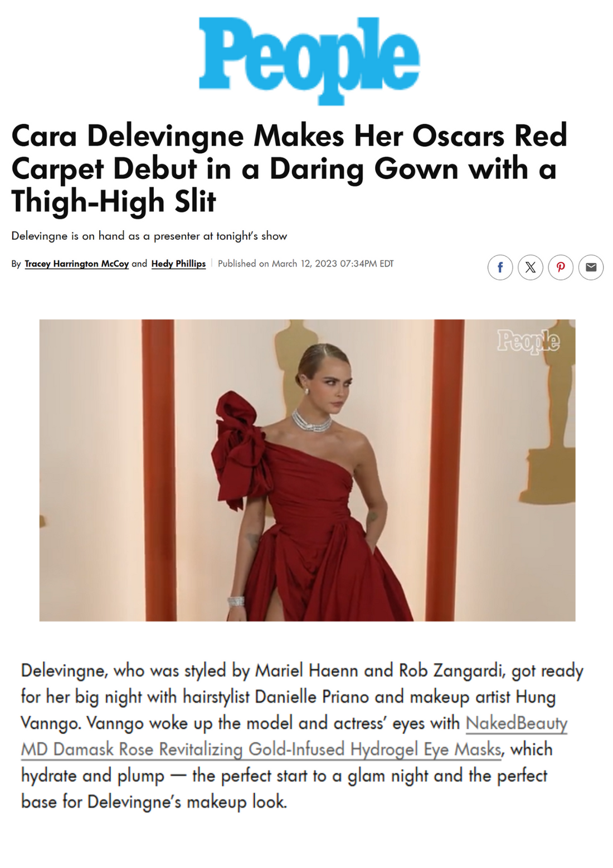Pin the article on Pinterest
Image resolution: width=613 pixels, height=868 pixels.
561,267
